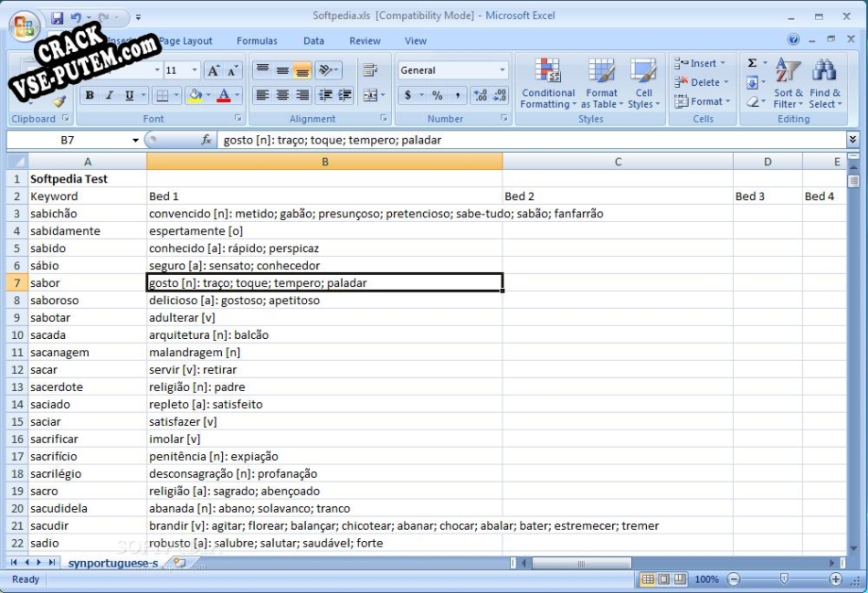Viewport: 868px width, 593px height.
Task: Open the Review ribbon tab
Action: tap(365, 40)
